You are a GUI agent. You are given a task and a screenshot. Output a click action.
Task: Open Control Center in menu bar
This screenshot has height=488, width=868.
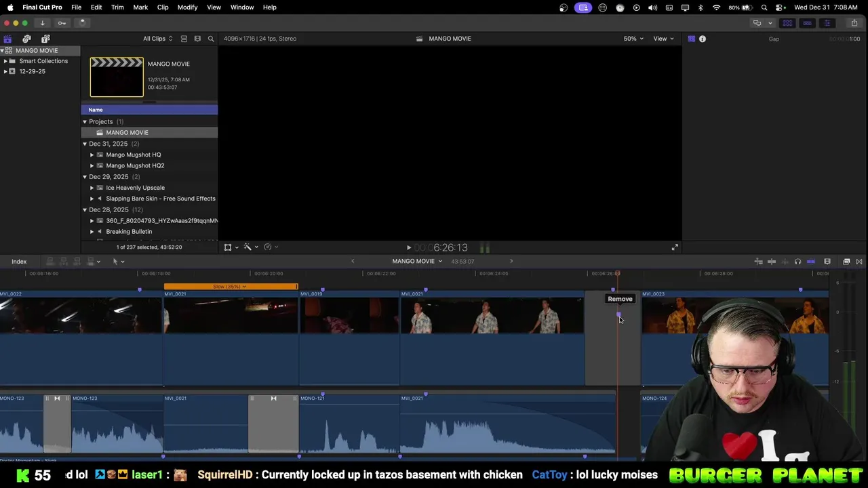[780, 7]
